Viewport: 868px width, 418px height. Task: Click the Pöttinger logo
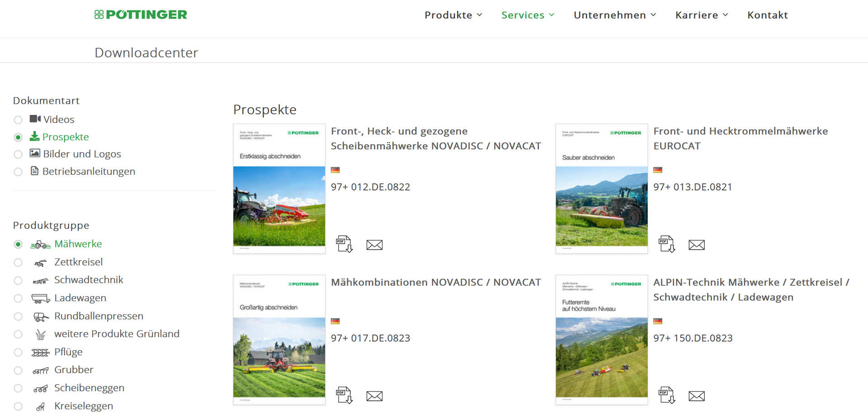pos(141,15)
